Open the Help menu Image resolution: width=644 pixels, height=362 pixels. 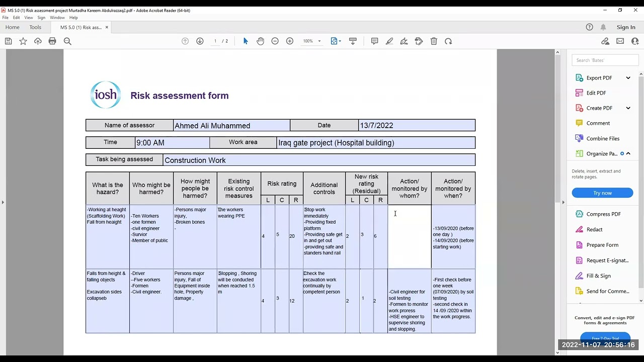click(x=73, y=18)
